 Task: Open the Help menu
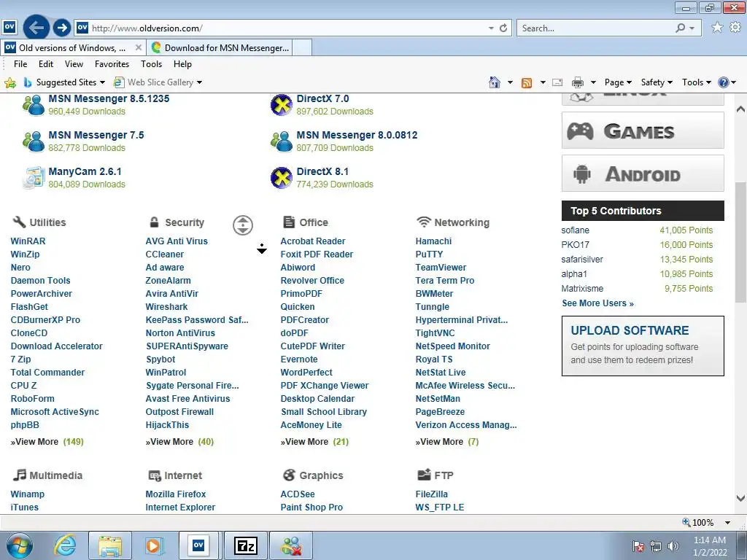click(182, 64)
